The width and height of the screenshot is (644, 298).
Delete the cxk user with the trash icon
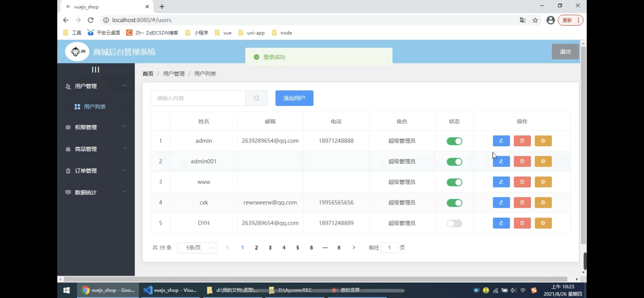522,202
